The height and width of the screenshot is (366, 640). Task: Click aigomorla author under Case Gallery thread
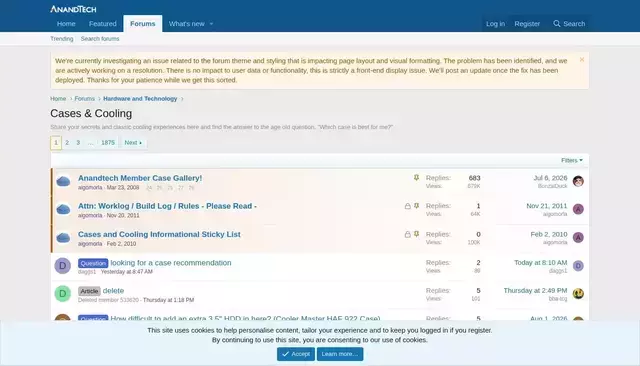coord(90,188)
